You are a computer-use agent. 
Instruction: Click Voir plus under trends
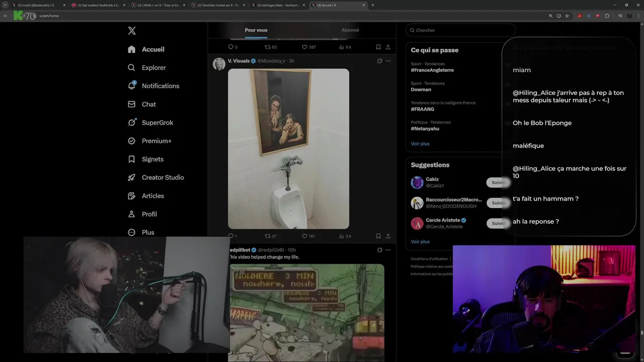pyautogui.click(x=420, y=144)
